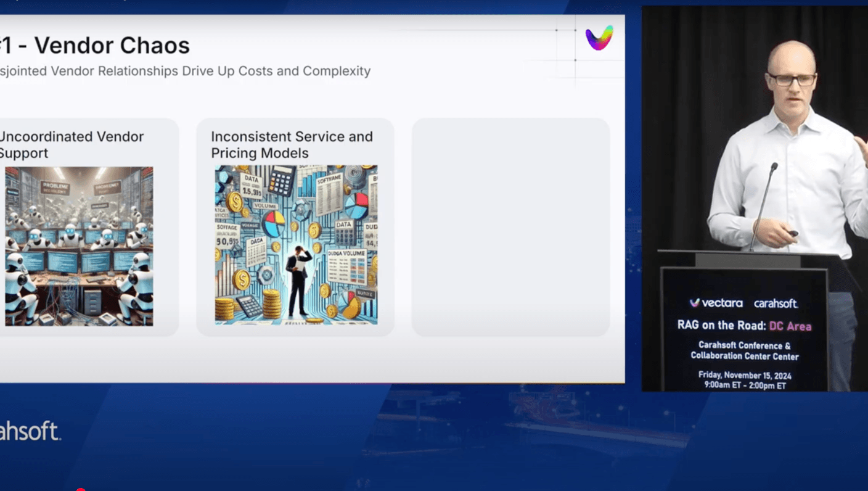Click the Vectara logo on the podium sign
The height and width of the screenshot is (491, 868).
tap(716, 303)
